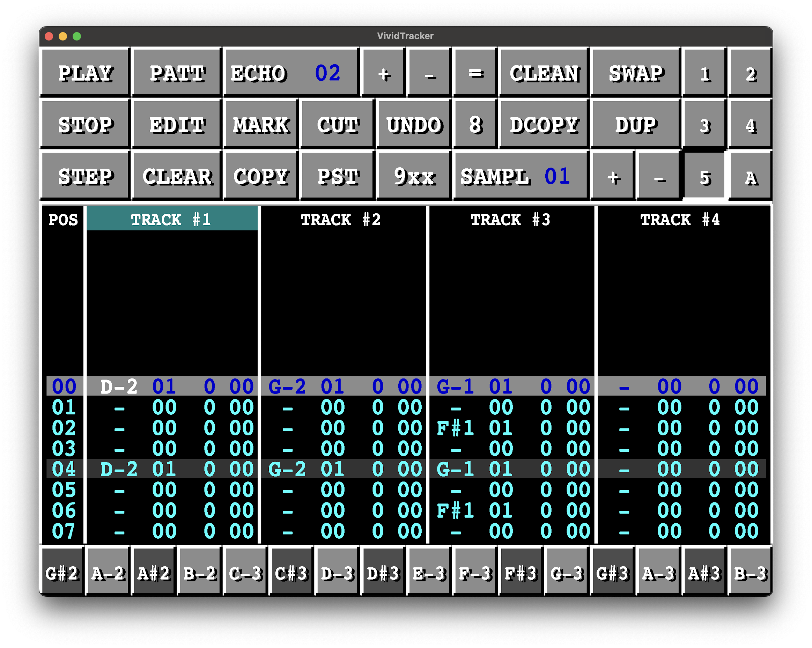812x648 pixels.
Task: Select the TRACK #4 header
Action: click(680, 219)
